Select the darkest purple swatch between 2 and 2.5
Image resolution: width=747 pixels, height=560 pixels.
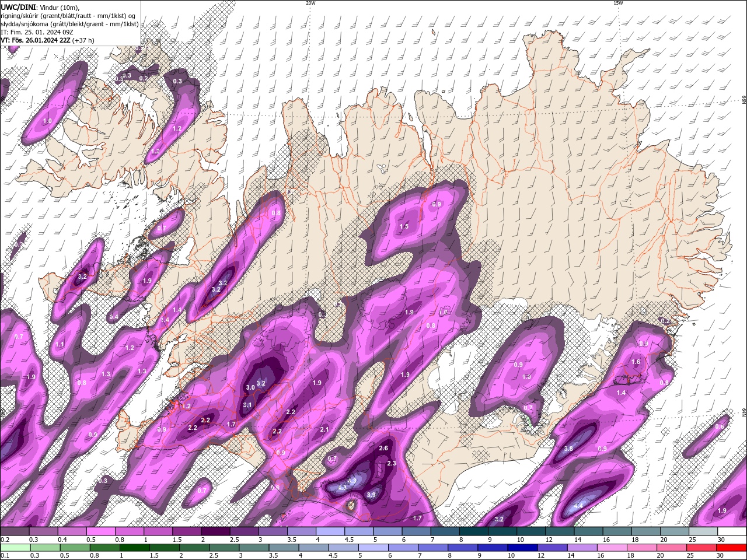tap(215, 531)
